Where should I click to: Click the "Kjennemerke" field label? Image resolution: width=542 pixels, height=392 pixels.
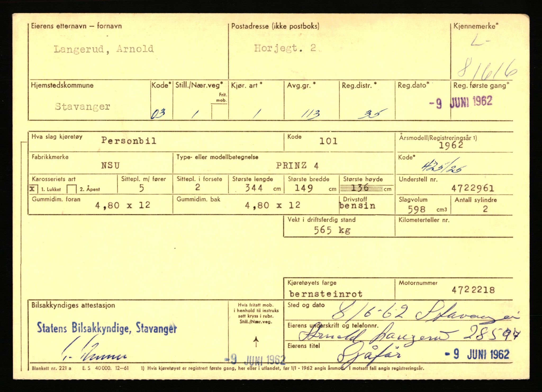[476, 26]
